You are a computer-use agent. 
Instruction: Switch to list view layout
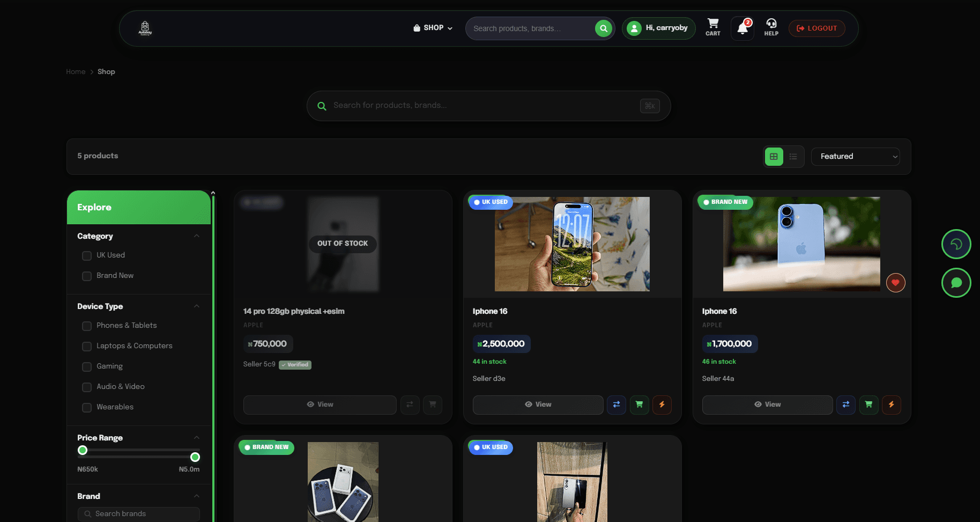click(793, 157)
